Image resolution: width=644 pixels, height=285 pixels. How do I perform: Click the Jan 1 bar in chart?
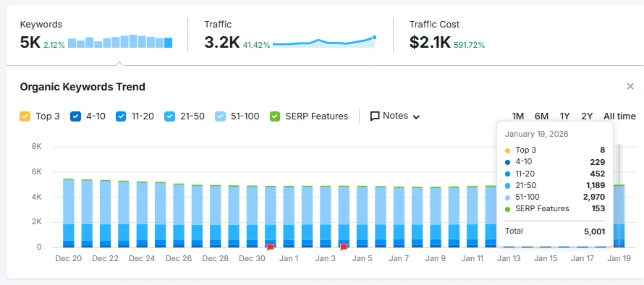click(x=289, y=217)
